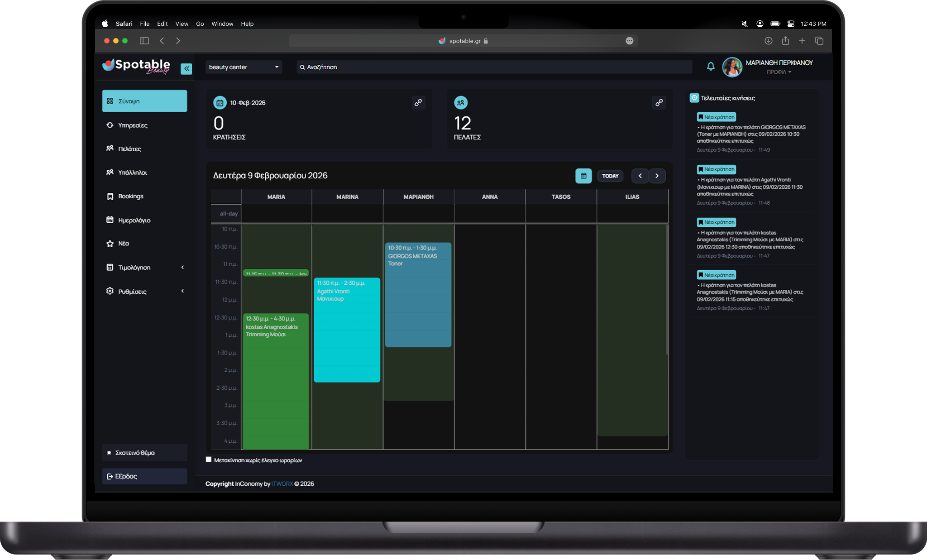This screenshot has height=560, width=927.
Task: Click the notification bell icon
Action: 711,67
